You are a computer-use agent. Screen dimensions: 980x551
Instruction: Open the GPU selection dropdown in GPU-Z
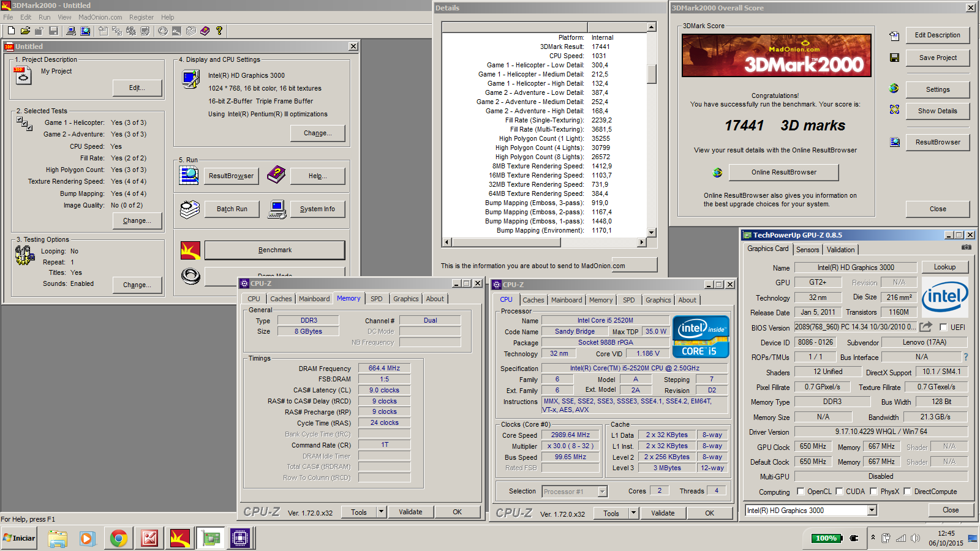point(872,511)
